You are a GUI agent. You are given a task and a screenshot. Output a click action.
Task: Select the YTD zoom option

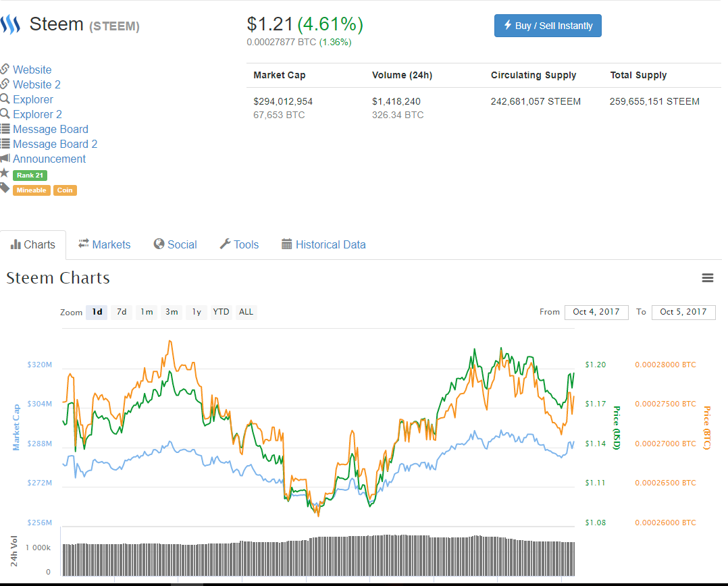click(x=221, y=312)
